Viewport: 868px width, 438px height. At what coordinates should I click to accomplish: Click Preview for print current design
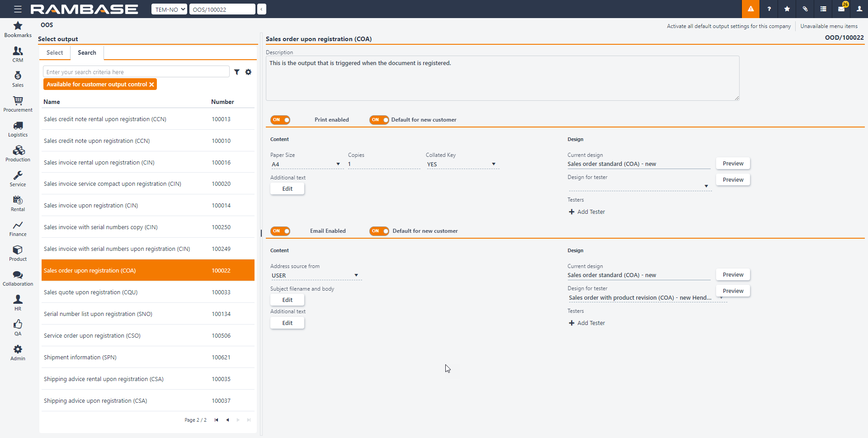pos(732,164)
